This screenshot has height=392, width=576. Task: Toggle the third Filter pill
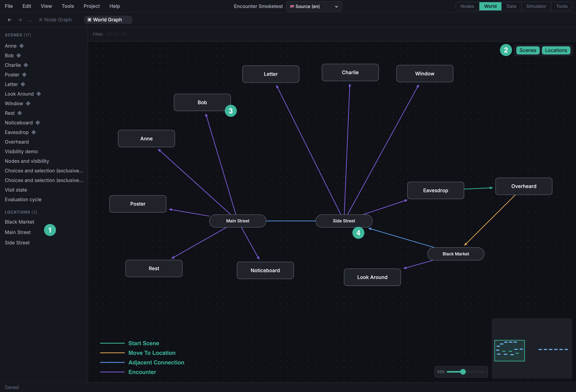[x=124, y=34]
